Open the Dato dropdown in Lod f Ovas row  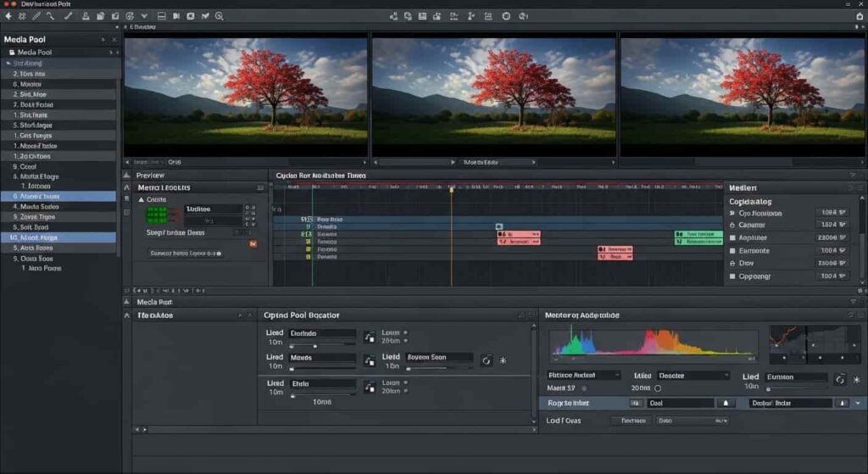click(x=692, y=421)
